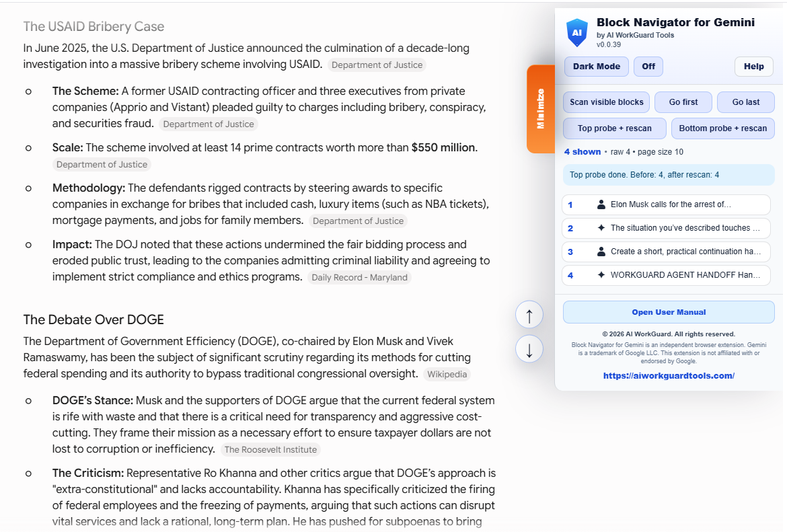Click the up arrow navigation button
The height and width of the screenshot is (532, 787).
tap(529, 315)
